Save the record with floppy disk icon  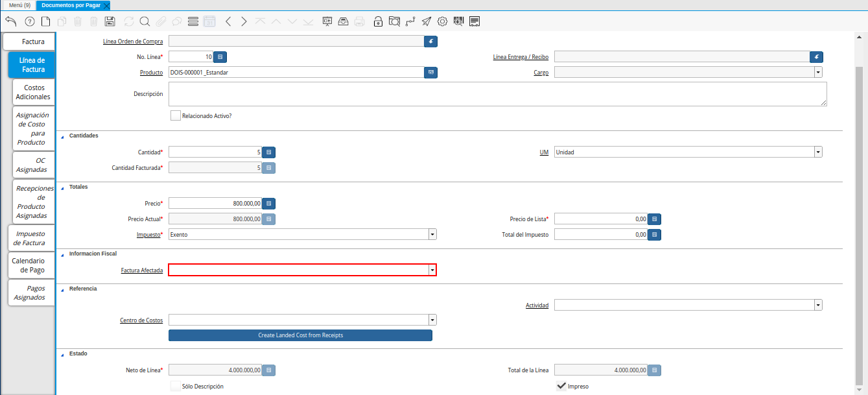tap(110, 21)
